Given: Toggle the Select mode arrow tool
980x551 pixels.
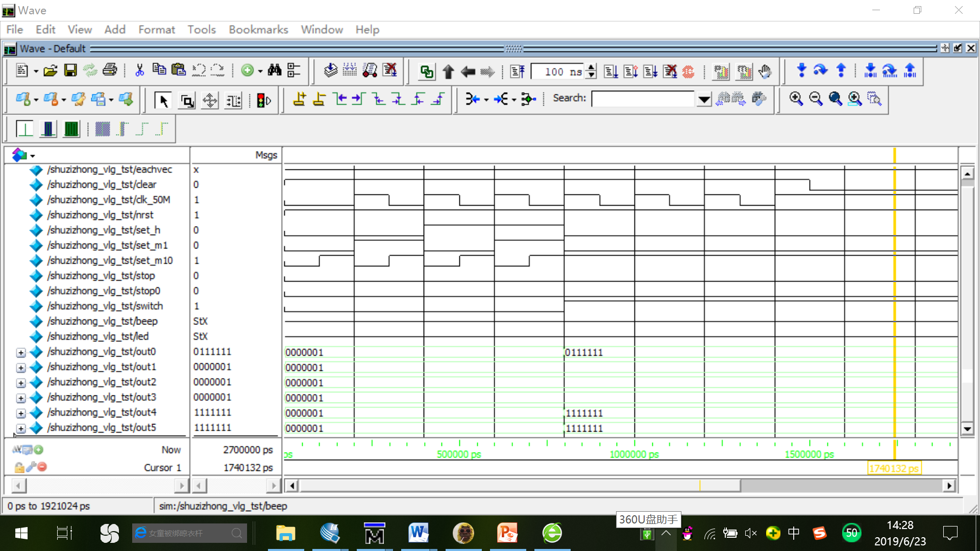Looking at the screenshot, I should point(163,101).
